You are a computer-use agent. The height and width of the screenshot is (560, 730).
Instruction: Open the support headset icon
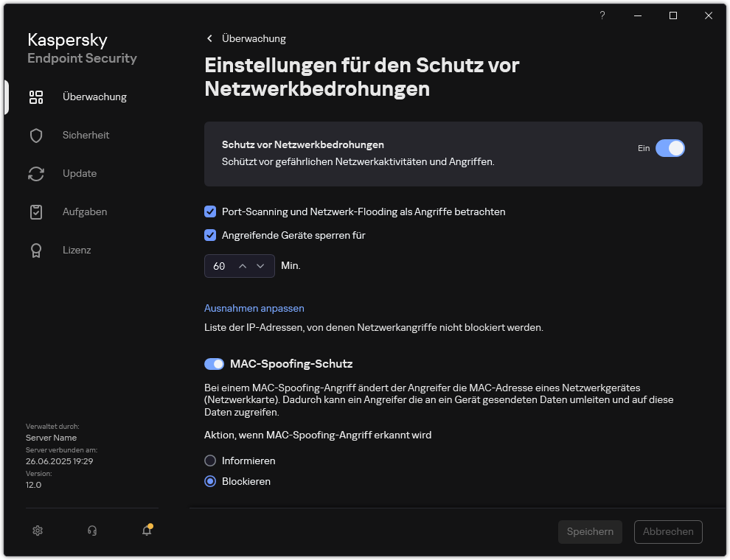pyautogui.click(x=91, y=531)
